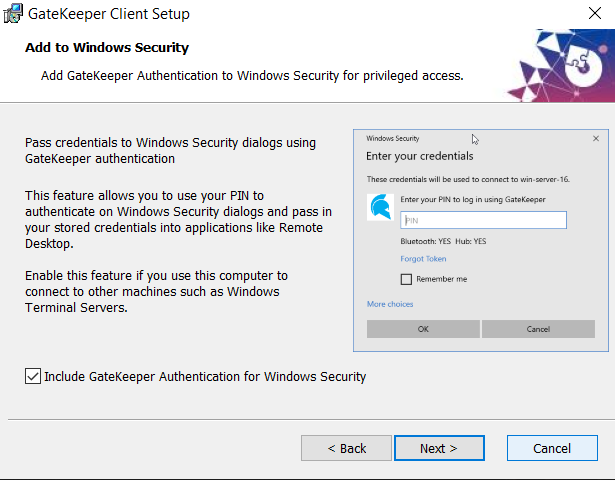Click the Windows Security preview title
Viewport: 615px width, 480px height.
coord(393,138)
